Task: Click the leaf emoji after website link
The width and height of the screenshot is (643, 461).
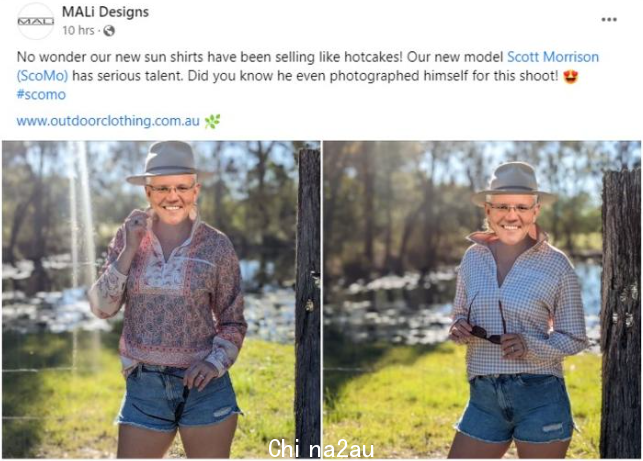Action: point(212,121)
